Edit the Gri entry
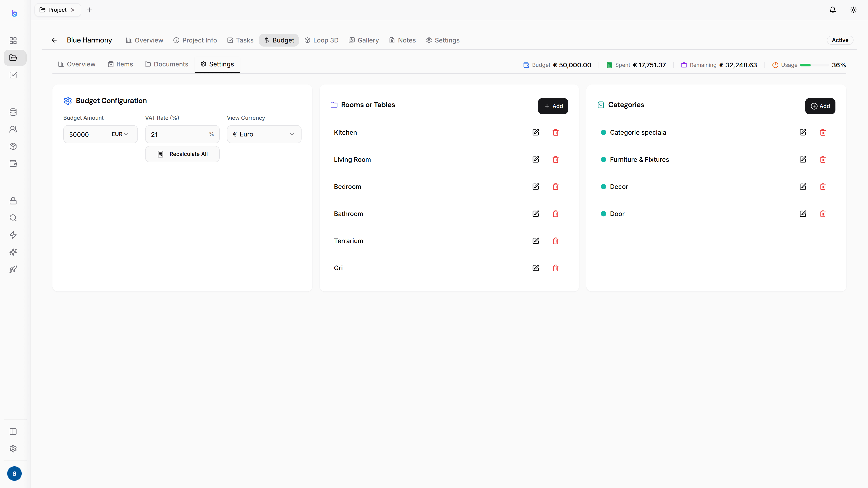 (x=536, y=268)
